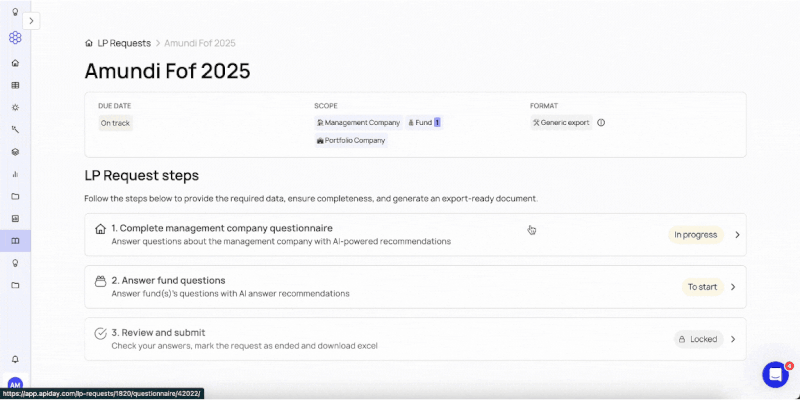This screenshot has height=400, width=800.
Task: Click the checkmark circle icon on step 3
Action: point(101,333)
